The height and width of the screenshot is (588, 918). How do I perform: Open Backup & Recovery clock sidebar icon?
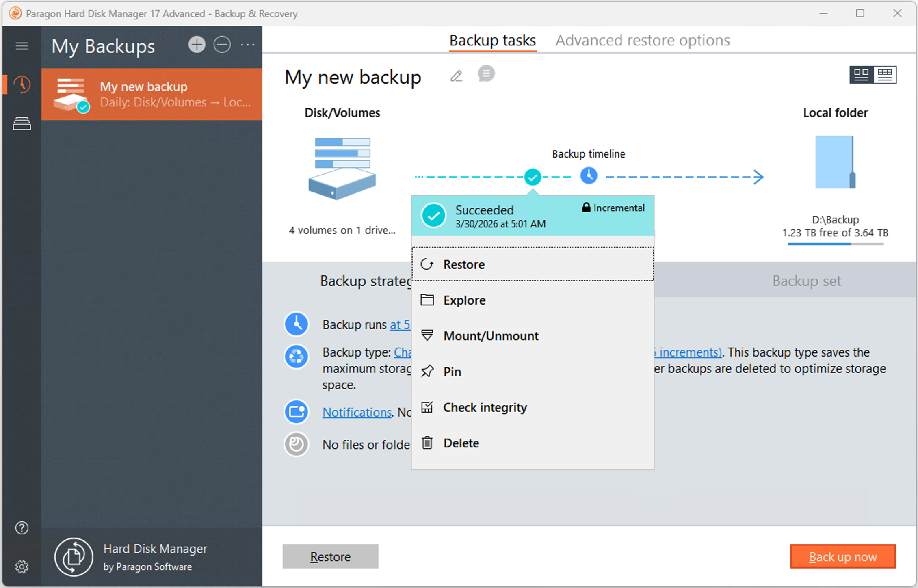[22, 84]
